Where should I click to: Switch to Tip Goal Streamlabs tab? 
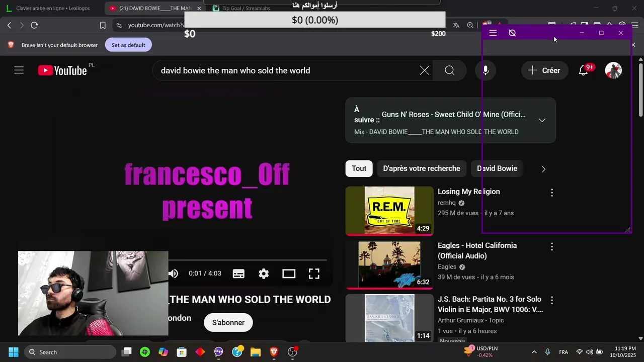[x=247, y=9]
